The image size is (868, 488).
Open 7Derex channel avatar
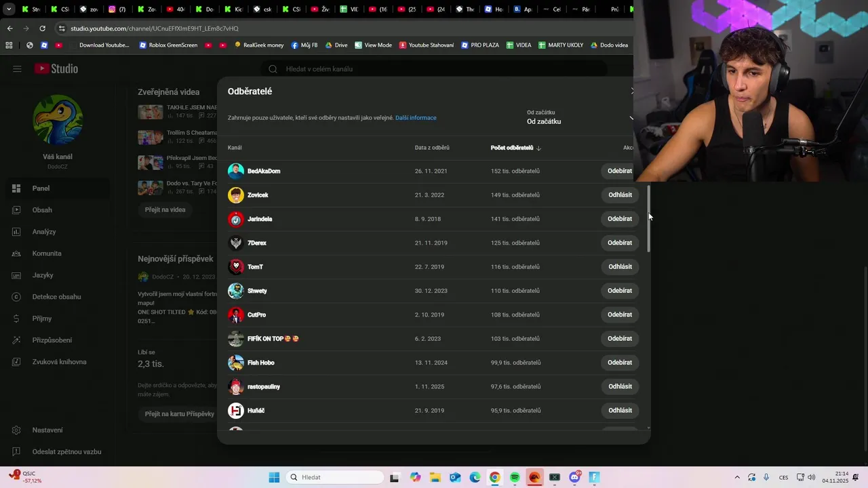tap(236, 243)
